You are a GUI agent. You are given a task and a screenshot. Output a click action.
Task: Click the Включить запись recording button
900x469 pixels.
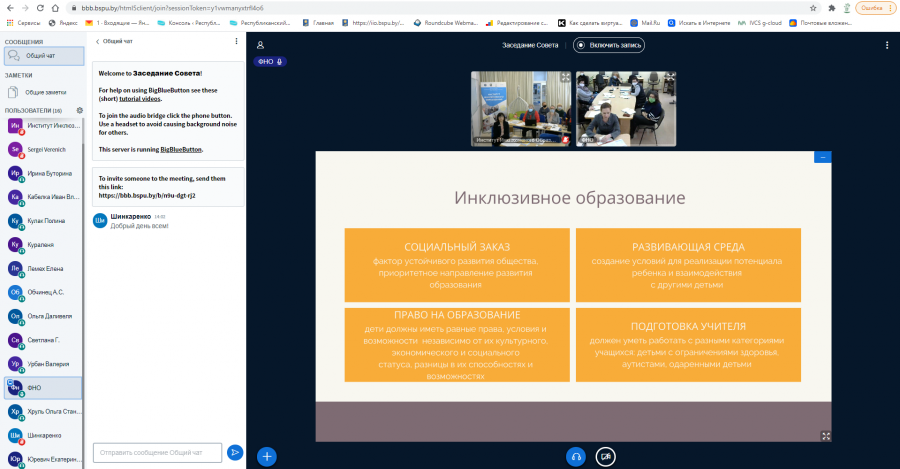(608, 45)
